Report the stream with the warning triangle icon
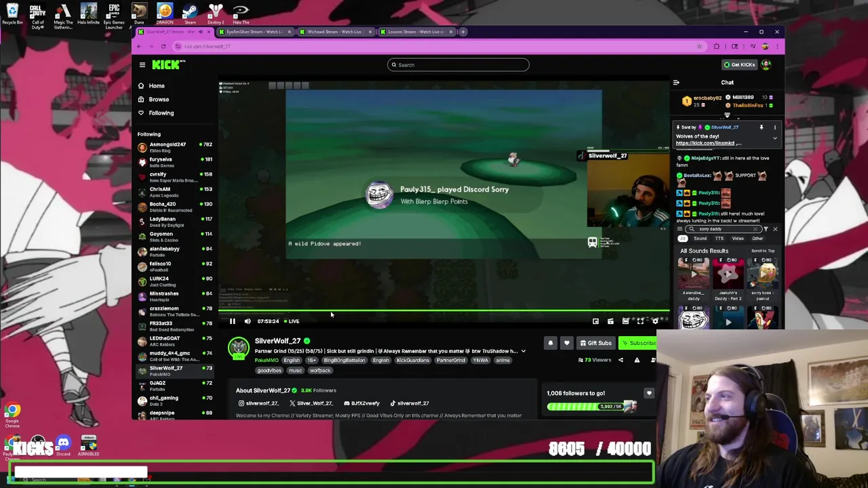The image size is (868, 488). (637, 360)
